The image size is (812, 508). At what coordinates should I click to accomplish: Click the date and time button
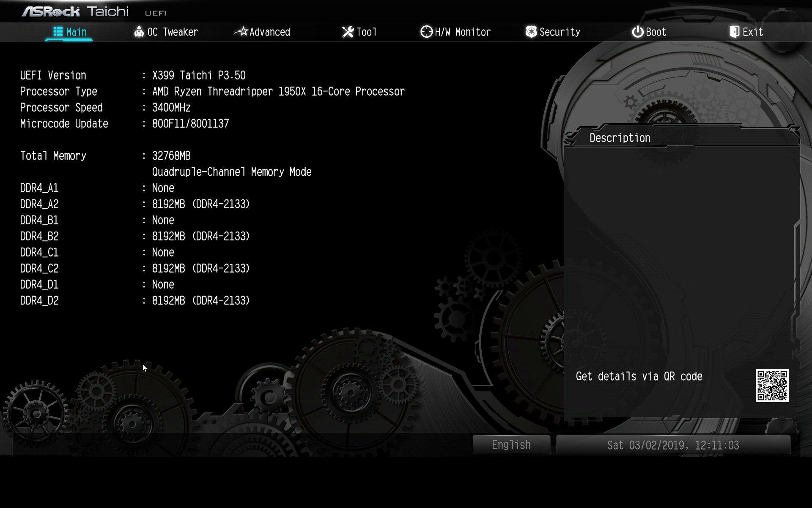[x=673, y=445]
